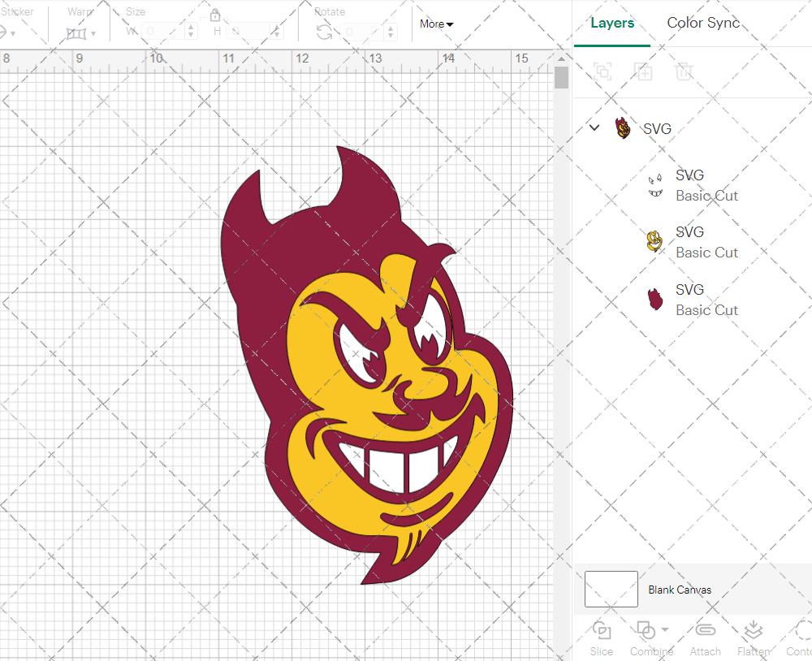
Task: Open the More dropdown in the toolbar
Action: tap(436, 24)
